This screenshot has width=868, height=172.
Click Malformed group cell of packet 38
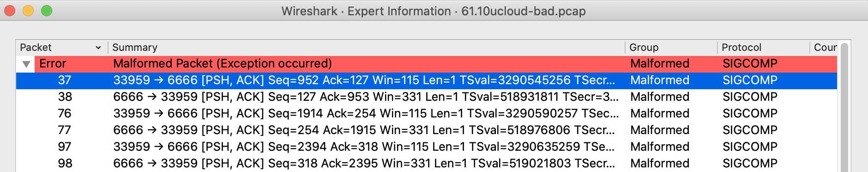point(660,97)
